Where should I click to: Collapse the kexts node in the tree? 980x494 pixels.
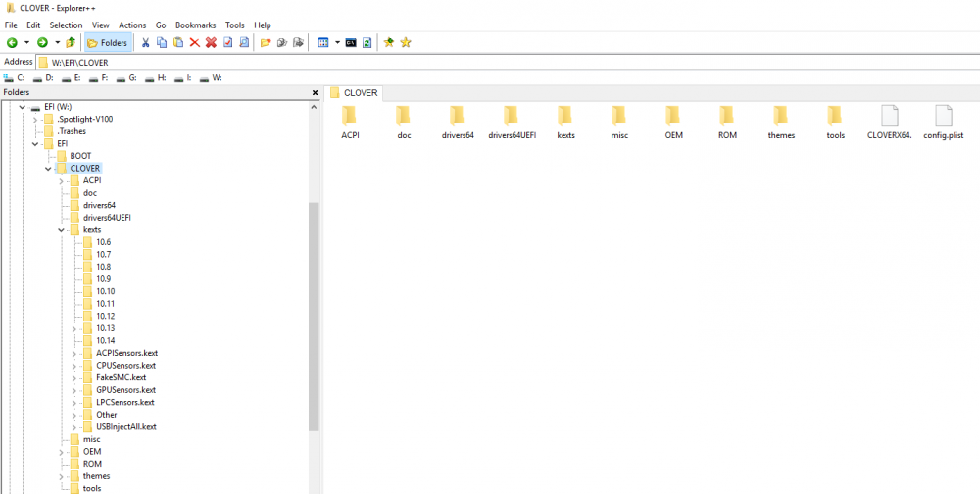point(61,230)
